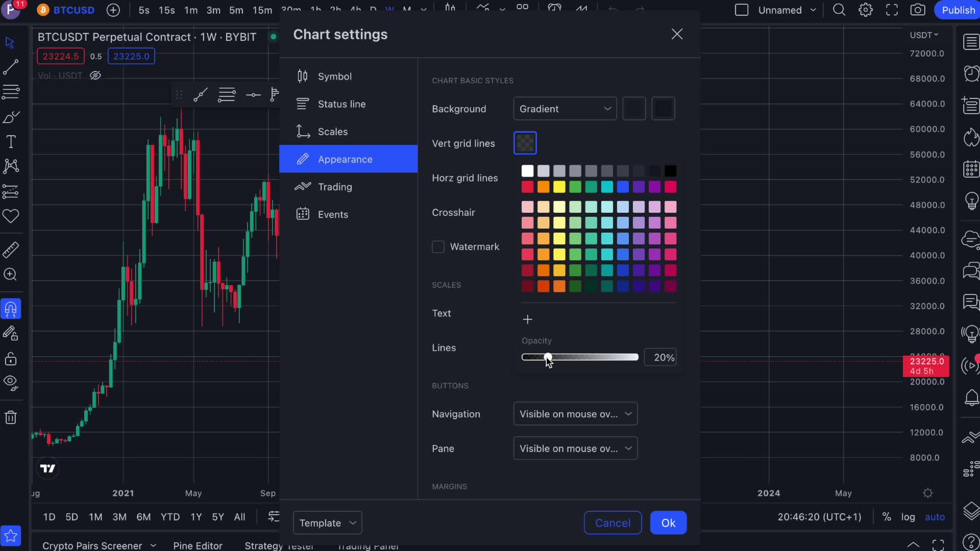Viewport: 980px width, 551px height.
Task: Select the trend line drawing tool
Action: click(10, 67)
